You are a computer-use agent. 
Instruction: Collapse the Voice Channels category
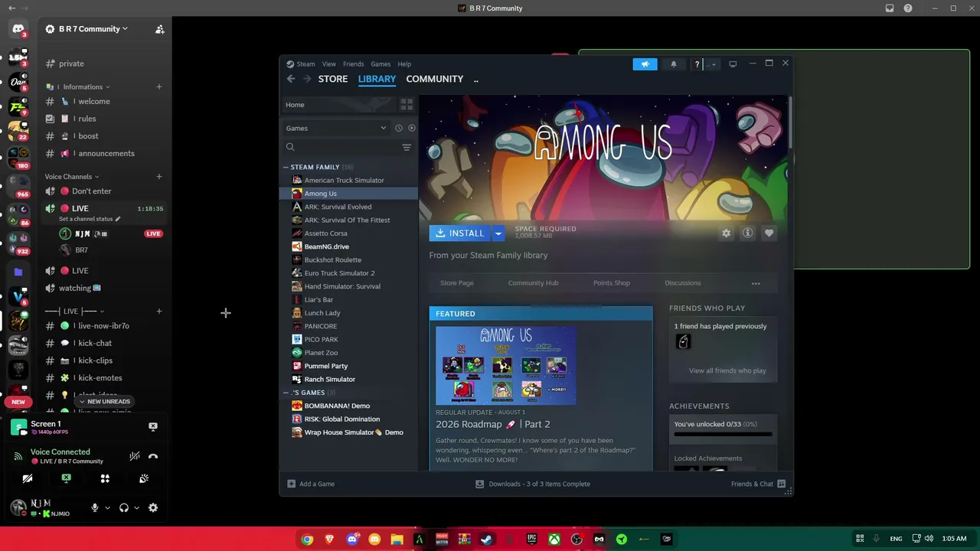click(72, 177)
